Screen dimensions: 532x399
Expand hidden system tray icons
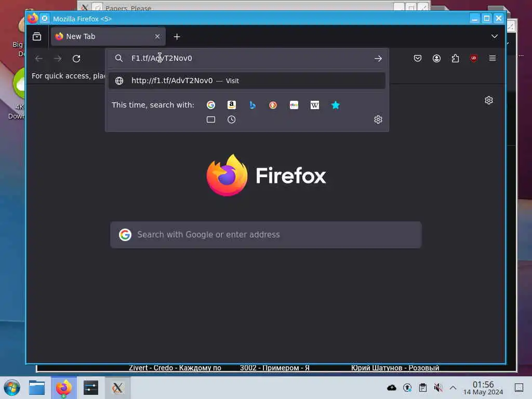(453, 388)
